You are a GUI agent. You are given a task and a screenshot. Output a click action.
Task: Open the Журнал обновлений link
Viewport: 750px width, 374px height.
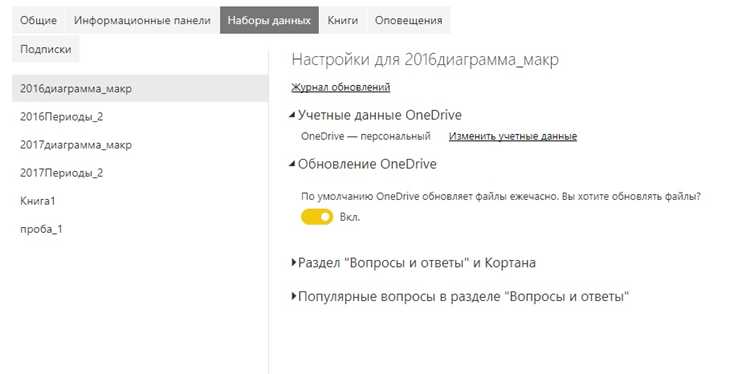click(x=341, y=88)
